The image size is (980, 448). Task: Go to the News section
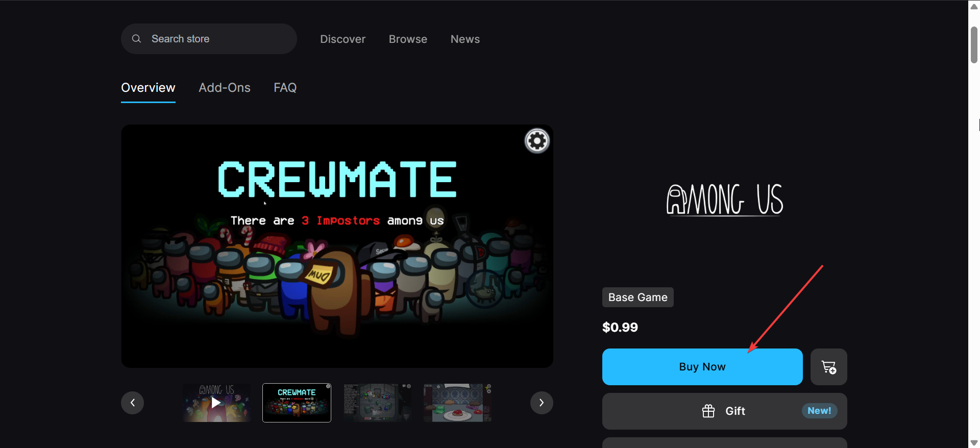pyautogui.click(x=465, y=39)
